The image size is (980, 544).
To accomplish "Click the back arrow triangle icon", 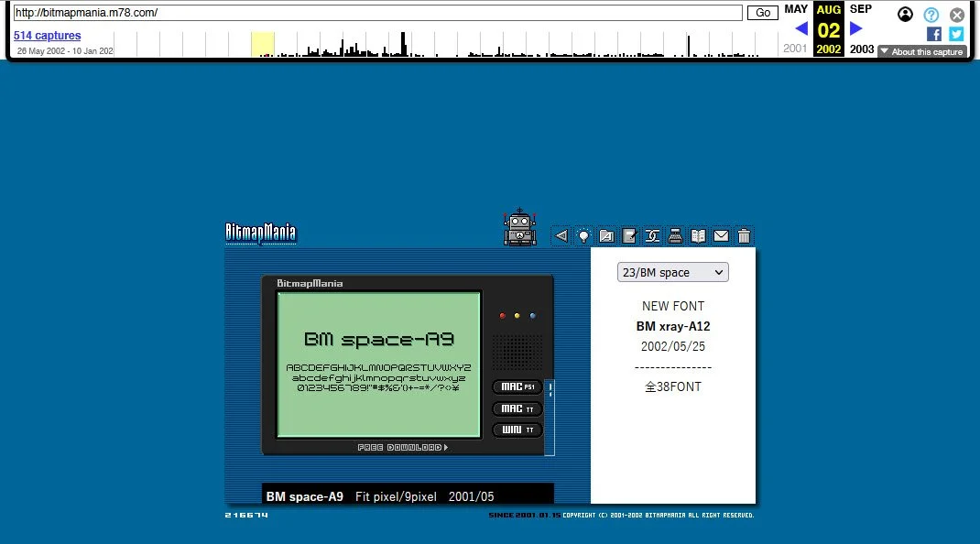I will coord(561,235).
